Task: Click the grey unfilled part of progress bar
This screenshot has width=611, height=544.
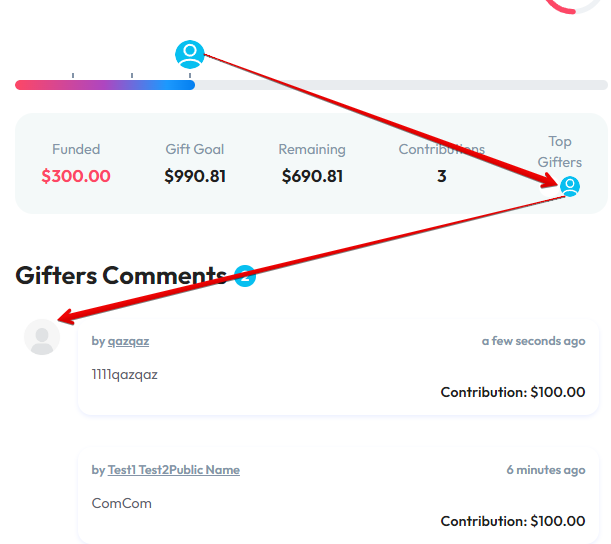Action: 401,85
